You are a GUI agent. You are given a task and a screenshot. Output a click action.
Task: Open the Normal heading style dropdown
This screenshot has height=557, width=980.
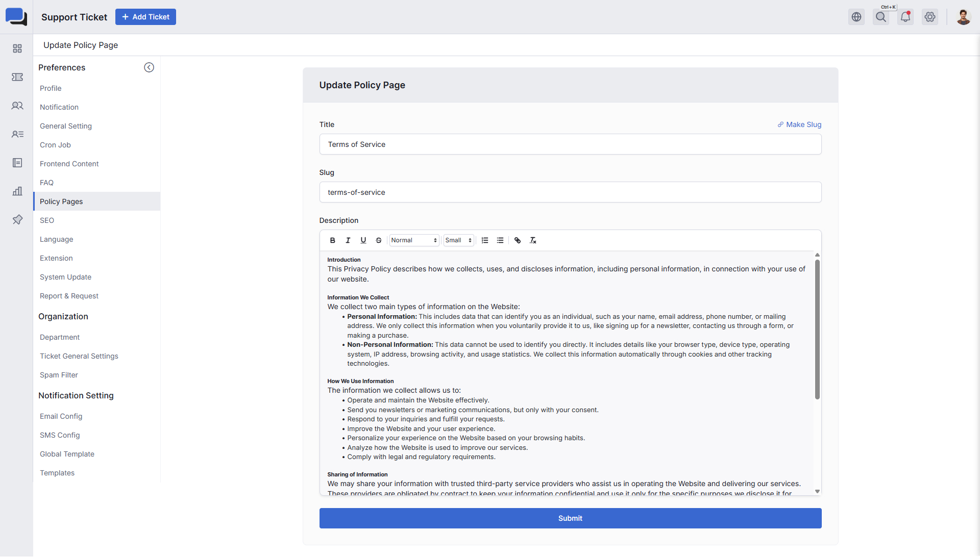[414, 240]
